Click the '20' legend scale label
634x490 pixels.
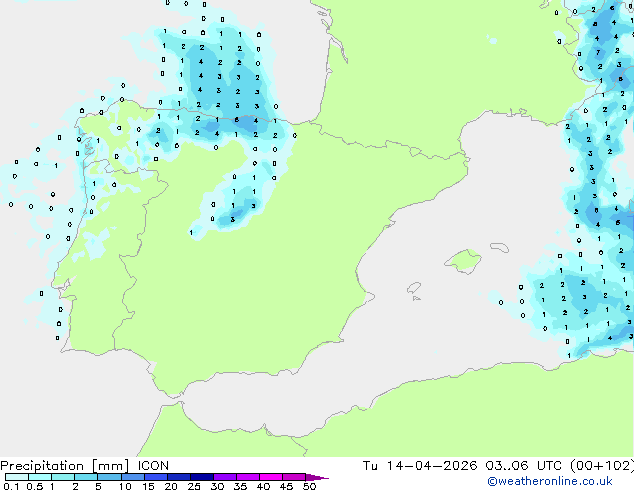[x=171, y=486]
